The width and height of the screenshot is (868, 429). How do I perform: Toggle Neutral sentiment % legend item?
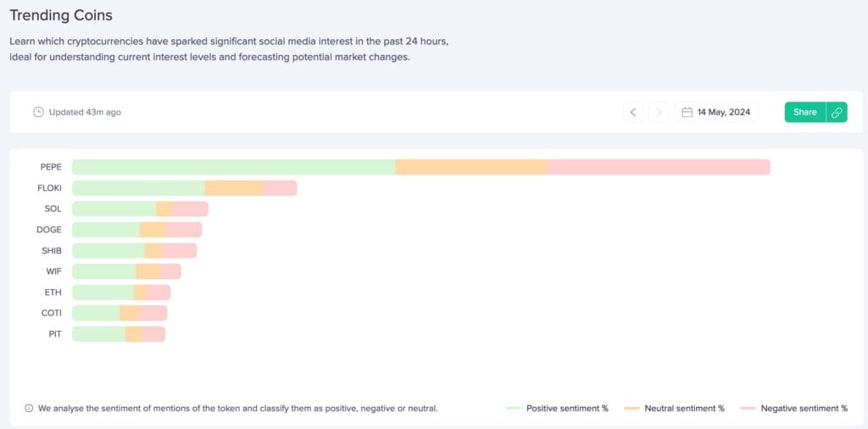point(674,409)
